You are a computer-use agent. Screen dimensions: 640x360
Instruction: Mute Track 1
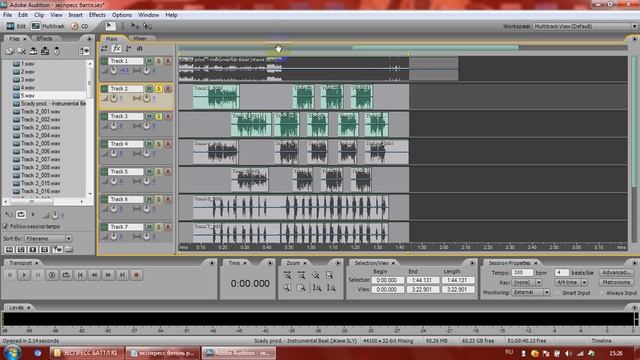tap(149, 61)
